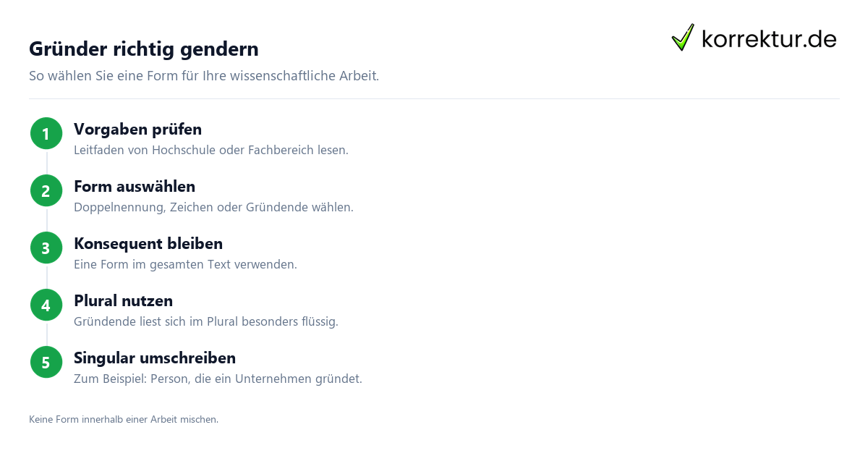Click the green step 3 circle

(46, 248)
